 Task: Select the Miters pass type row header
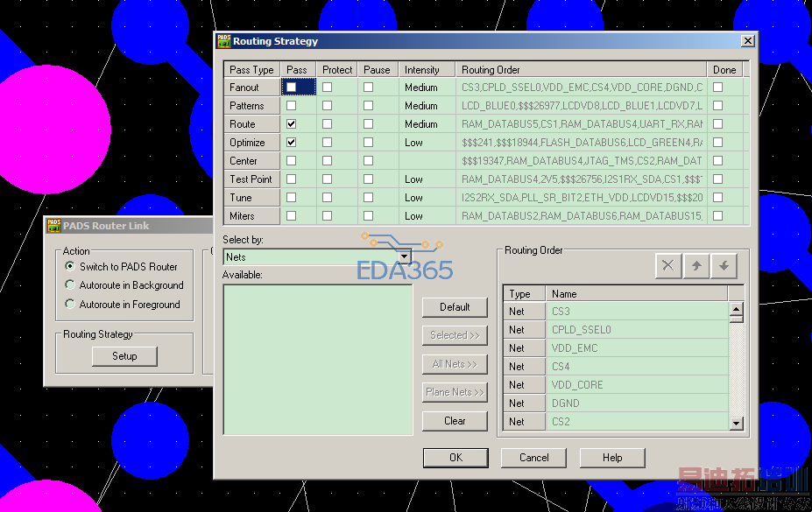click(252, 215)
